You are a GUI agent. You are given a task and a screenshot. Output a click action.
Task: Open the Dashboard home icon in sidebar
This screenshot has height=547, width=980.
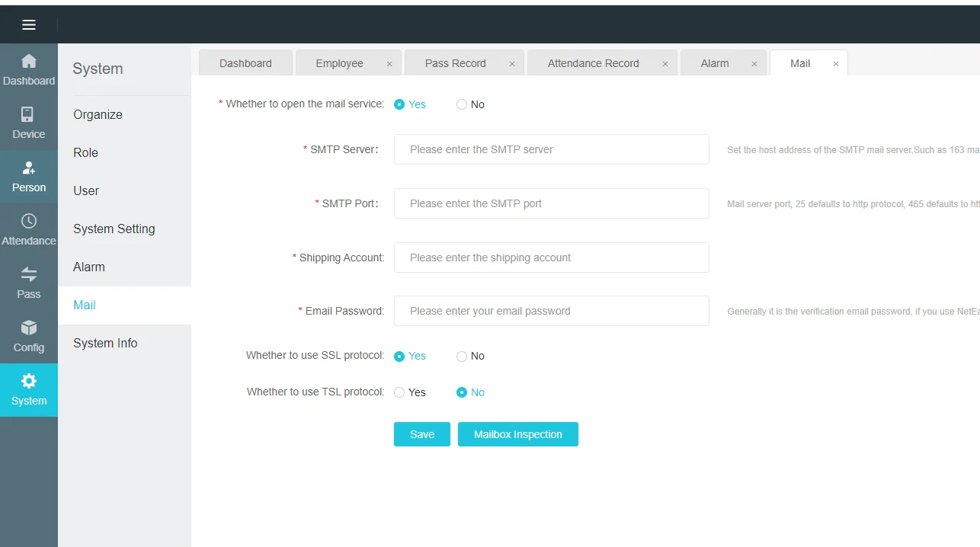29,62
